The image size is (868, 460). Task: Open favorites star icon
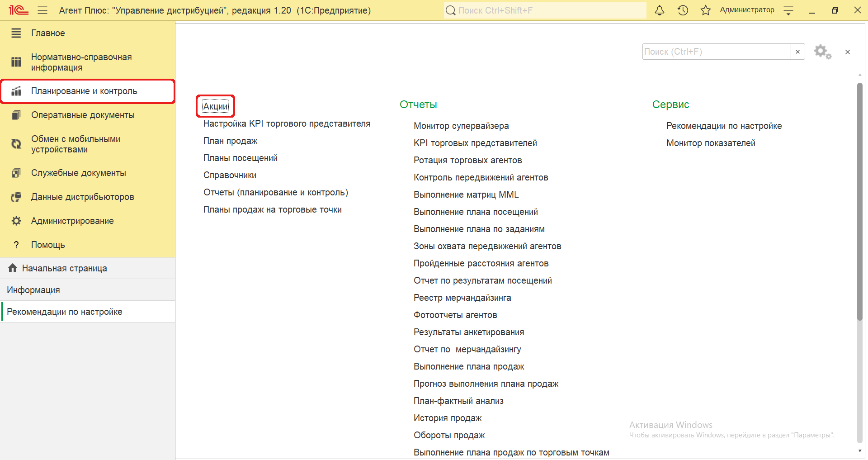pyautogui.click(x=706, y=10)
